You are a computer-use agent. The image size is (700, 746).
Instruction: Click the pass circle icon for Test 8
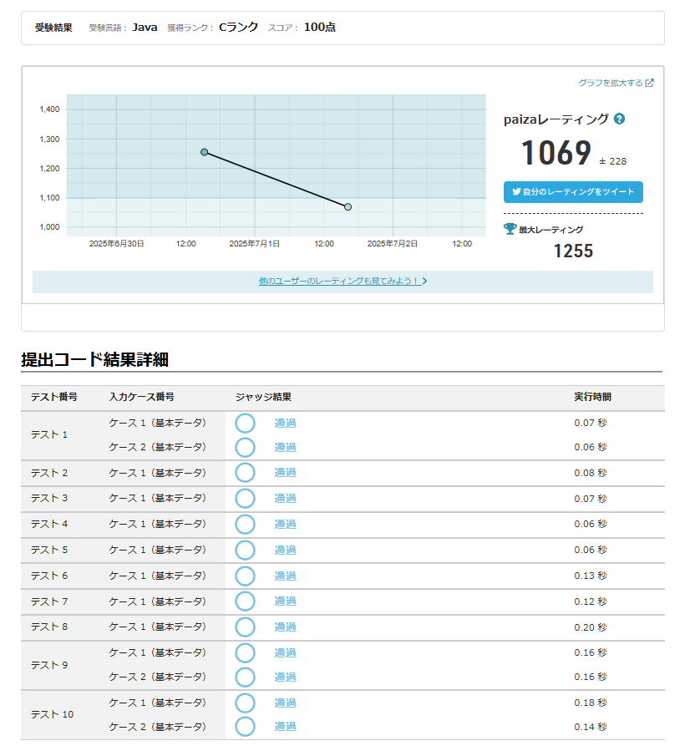click(245, 627)
